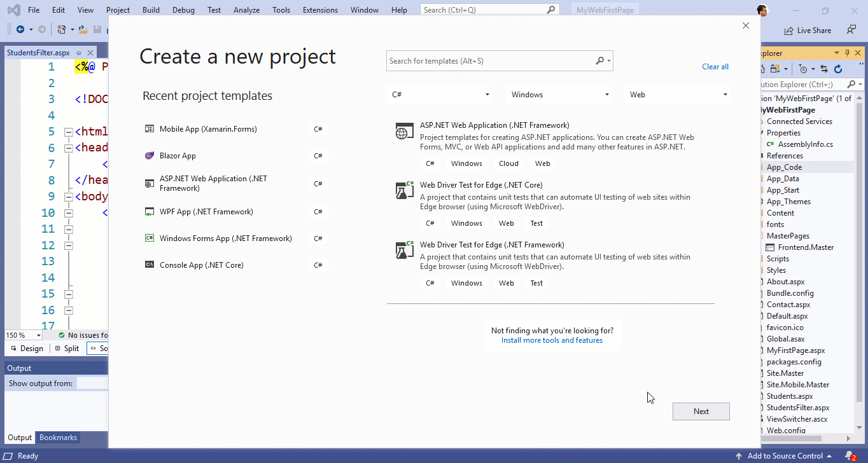Open the Debug menu
Screen dimensions: 868x463
coord(183,10)
